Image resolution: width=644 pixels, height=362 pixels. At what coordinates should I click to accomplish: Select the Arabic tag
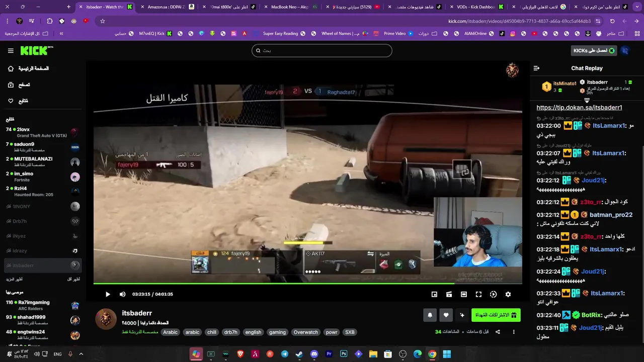(x=170, y=332)
